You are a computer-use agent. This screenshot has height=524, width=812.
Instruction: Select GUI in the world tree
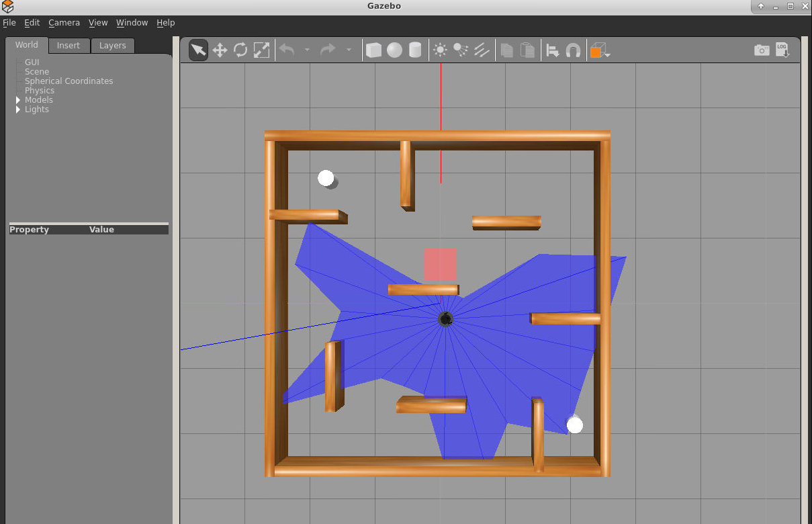[32, 62]
